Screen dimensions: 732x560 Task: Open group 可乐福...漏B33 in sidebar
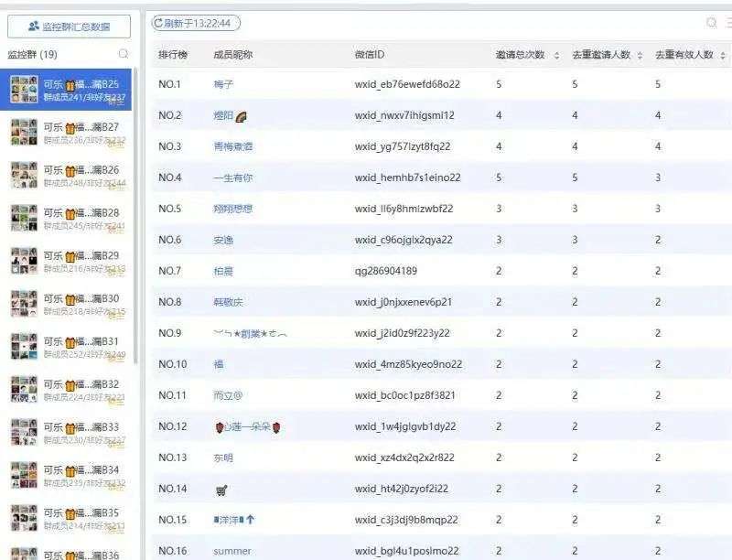(81, 433)
